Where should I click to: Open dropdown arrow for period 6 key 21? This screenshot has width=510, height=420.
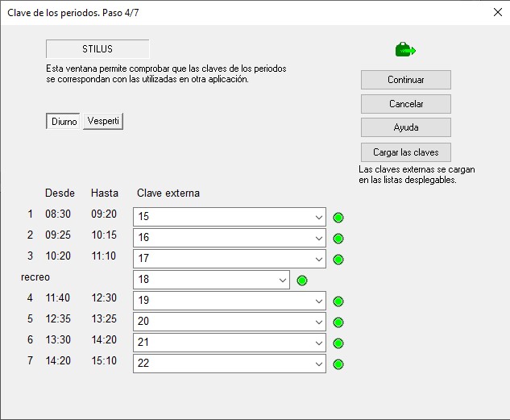pos(319,343)
